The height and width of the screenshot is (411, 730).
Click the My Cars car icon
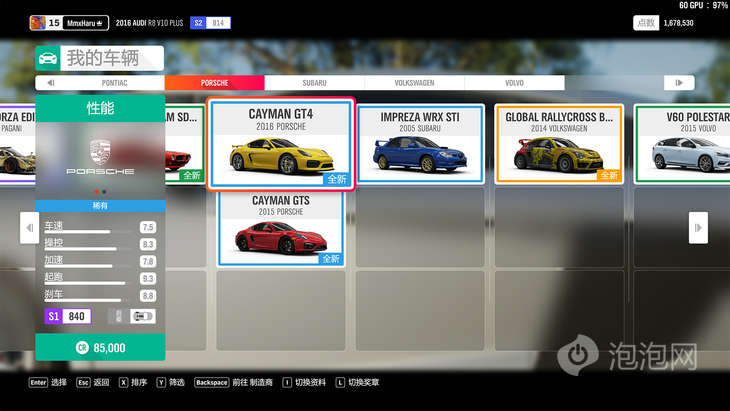(x=48, y=58)
